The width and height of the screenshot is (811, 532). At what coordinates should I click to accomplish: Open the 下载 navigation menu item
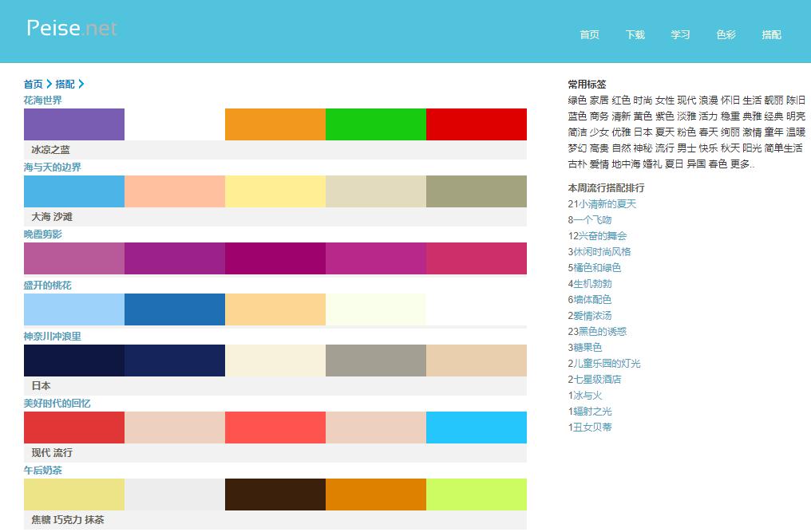635,35
